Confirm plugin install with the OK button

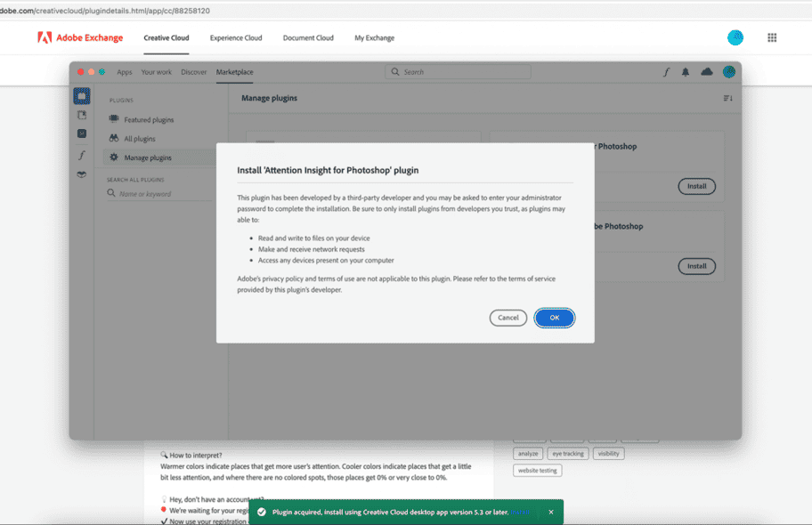pos(554,318)
